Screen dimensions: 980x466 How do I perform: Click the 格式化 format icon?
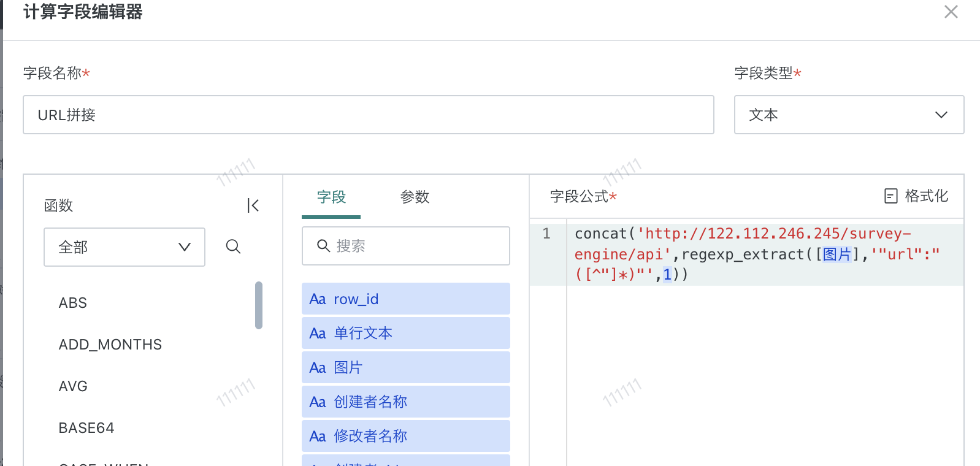pos(891,196)
